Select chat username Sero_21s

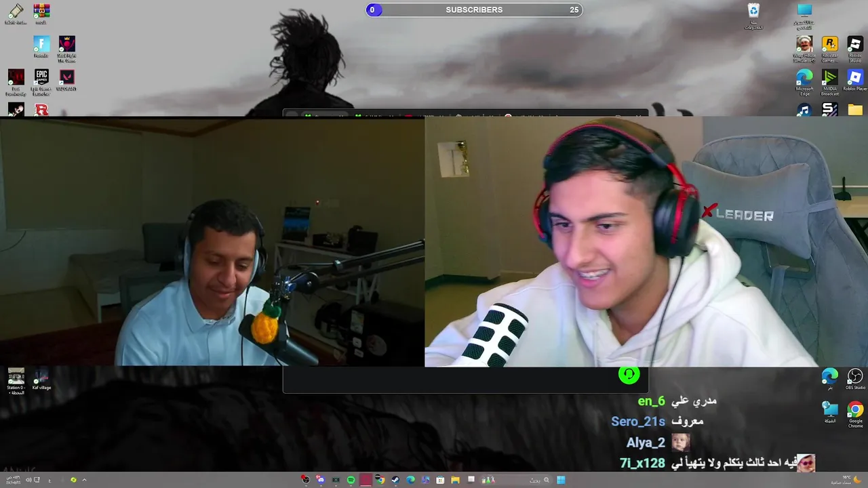click(638, 422)
